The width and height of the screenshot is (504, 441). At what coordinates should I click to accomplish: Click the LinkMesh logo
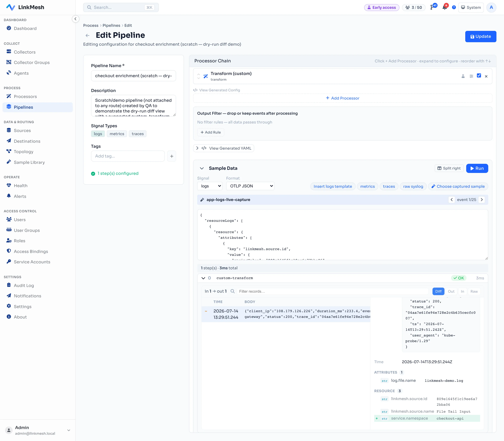(x=25, y=7)
